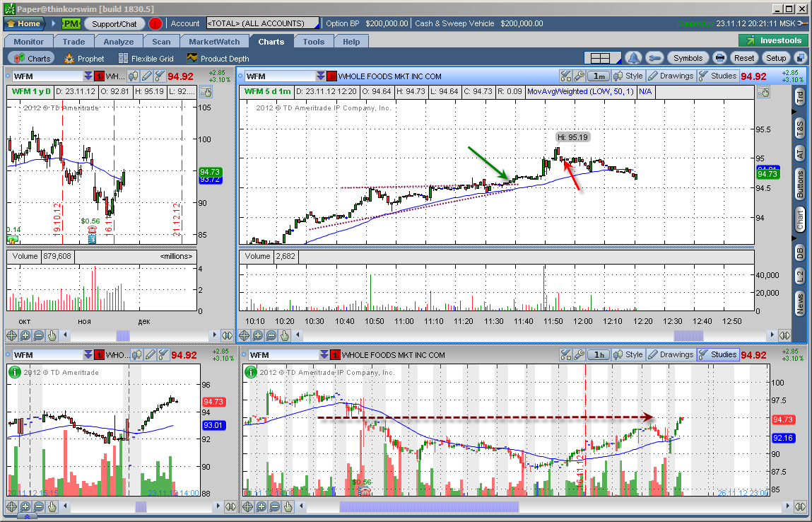Image resolution: width=812 pixels, height=522 pixels.
Task: Open the symbol dropdown arrow on the 1h chart
Action: pos(324,355)
